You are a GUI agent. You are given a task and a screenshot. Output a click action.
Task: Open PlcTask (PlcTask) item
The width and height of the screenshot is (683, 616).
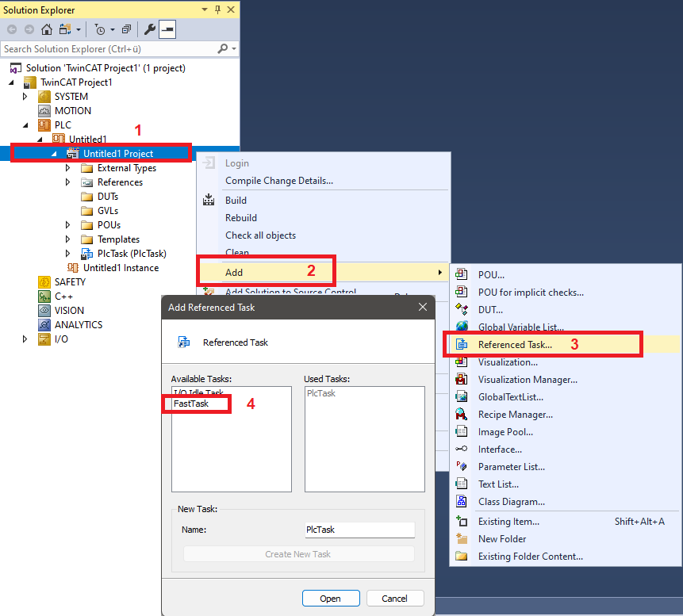point(132,254)
